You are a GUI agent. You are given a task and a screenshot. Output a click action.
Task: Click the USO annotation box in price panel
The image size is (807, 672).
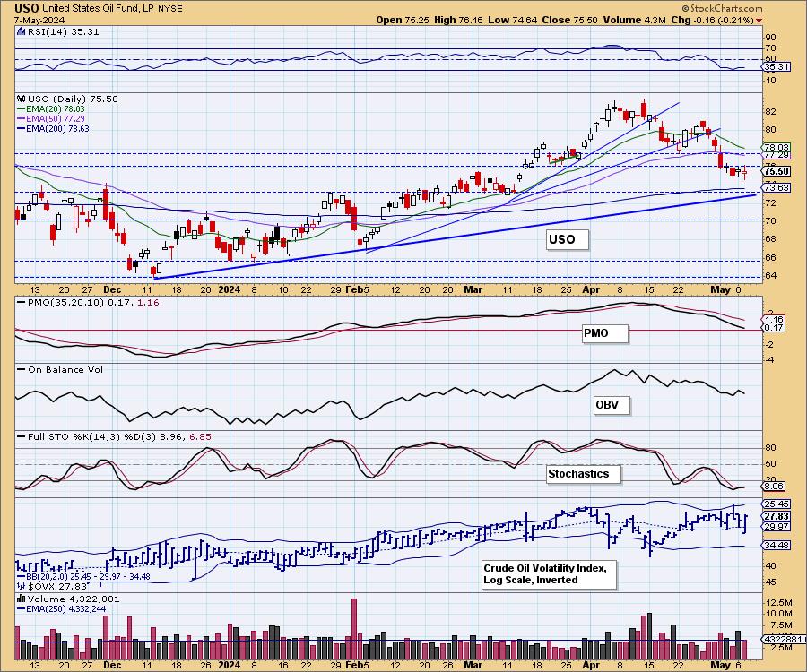(x=568, y=239)
